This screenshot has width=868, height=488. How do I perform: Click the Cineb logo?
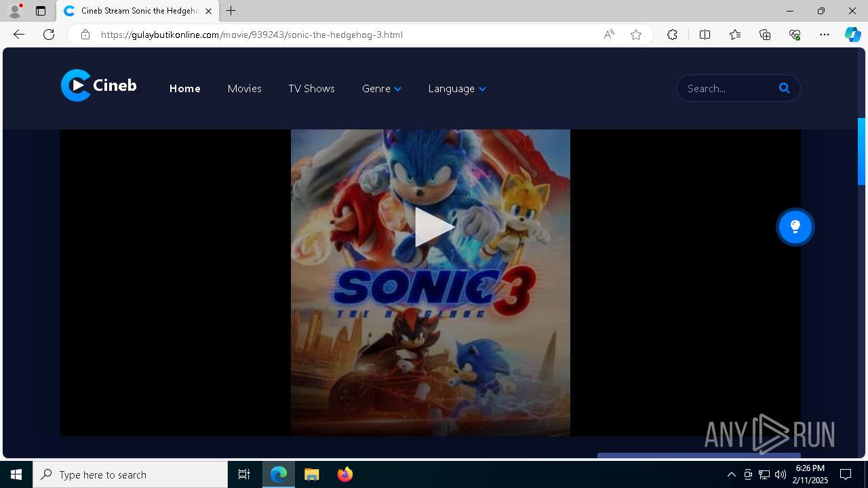99,85
